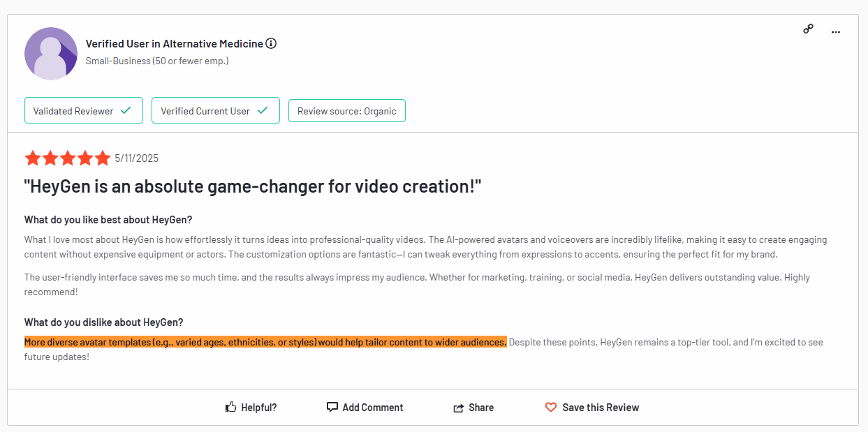
Task: Click Add Comment below the review
Action: tap(365, 408)
